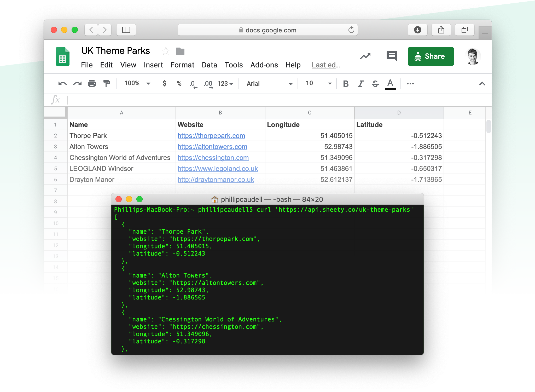Image resolution: width=535 pixels, height=392 pixels.
Task: Toggle italic formatting
Action: (x=360, y=84)
